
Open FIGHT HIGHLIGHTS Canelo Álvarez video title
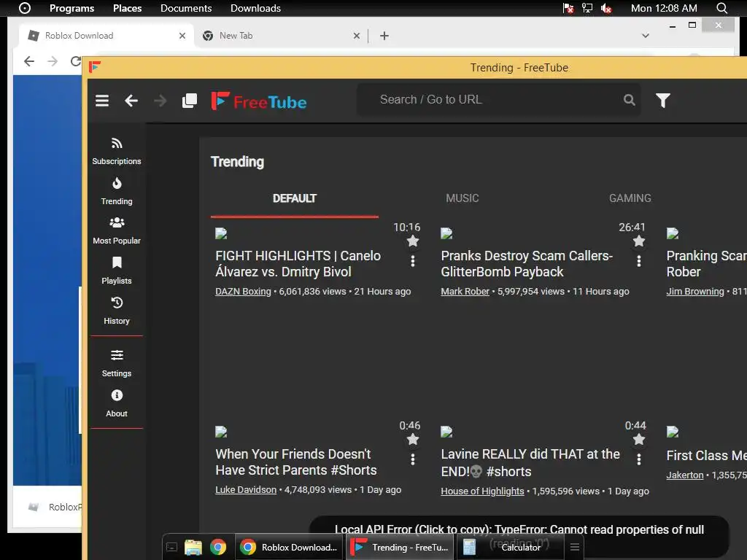pos(298,264)
